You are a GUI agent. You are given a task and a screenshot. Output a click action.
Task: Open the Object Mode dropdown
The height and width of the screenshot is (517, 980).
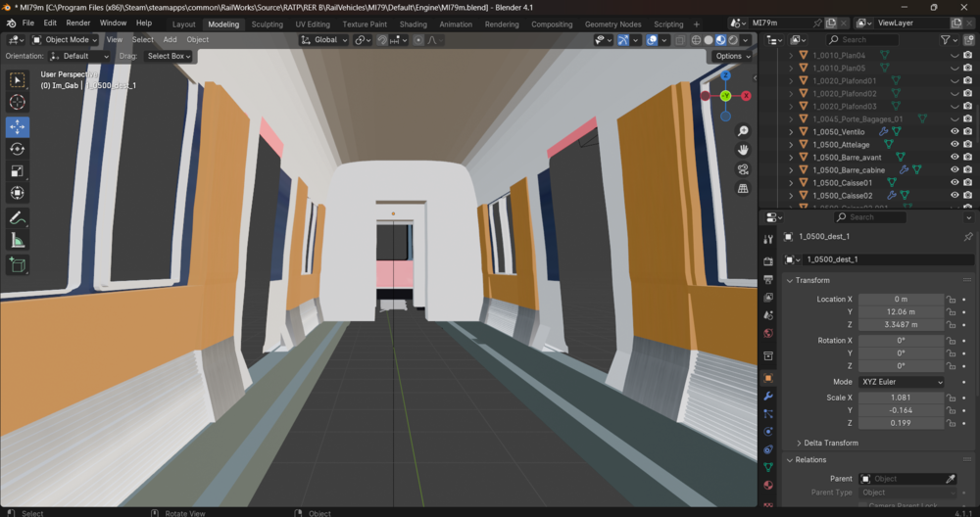pyautogui.click(x=65, y=39)
